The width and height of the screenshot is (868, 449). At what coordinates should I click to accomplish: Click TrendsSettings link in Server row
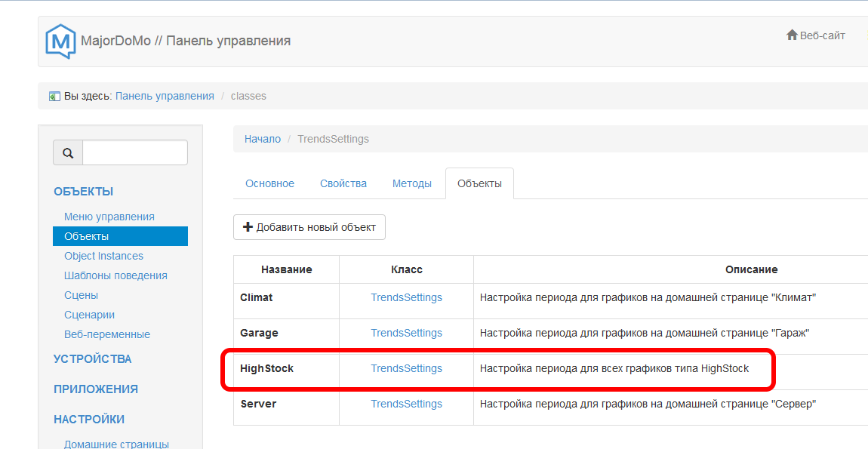pyautogui.click(x=406, y=404)
